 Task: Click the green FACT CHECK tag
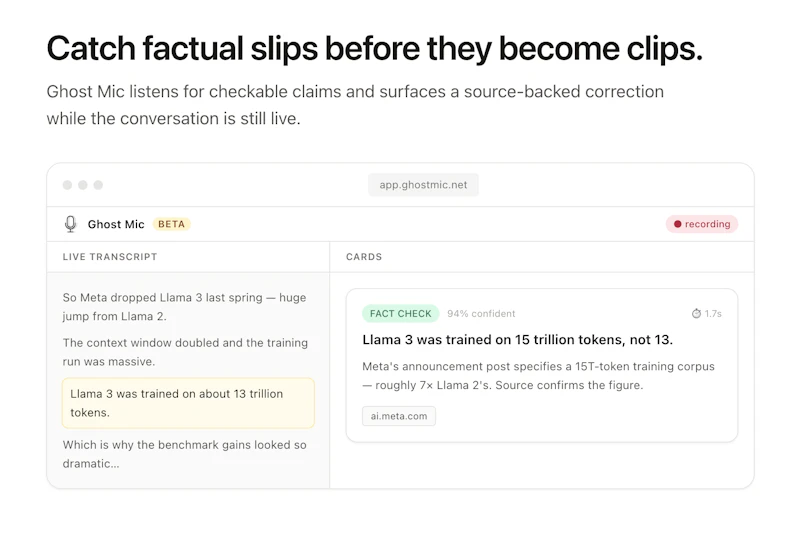click(401, 314)
